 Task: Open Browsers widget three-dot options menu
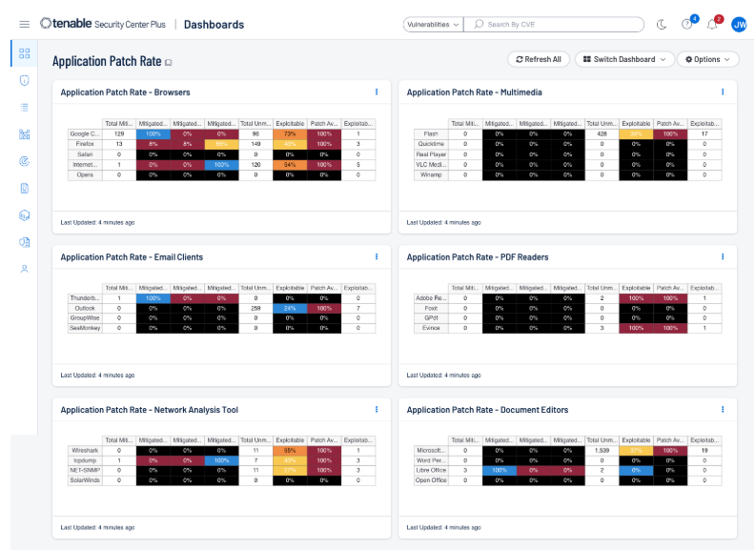point(377,92)
